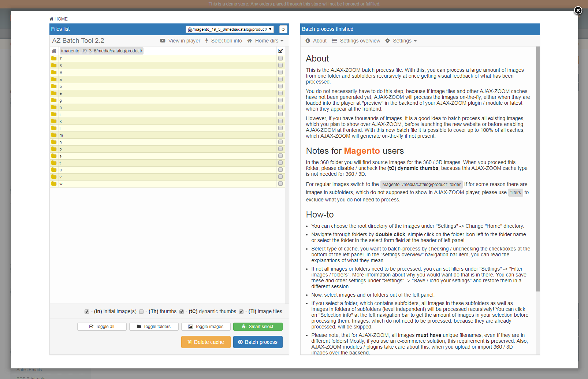Toggle the select-all checkbox in path row
588x379 pixels.
pyautogui.click(x=280, y=51)
